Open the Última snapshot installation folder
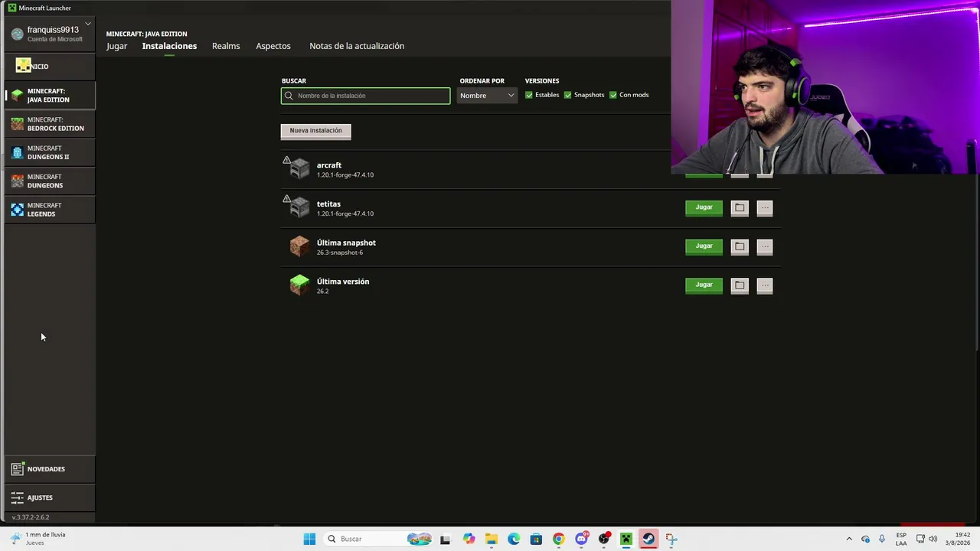The width and height of the screenshot is (980, 551). [x=740, y=246]
